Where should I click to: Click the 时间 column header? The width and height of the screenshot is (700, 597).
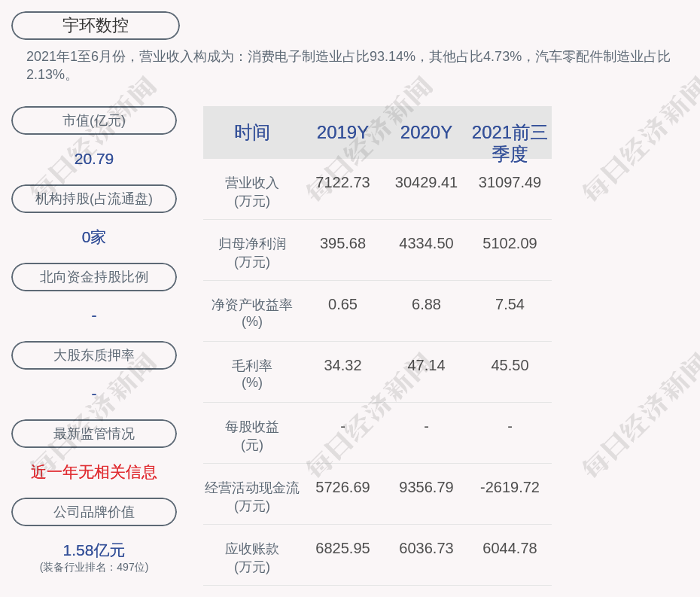click(252, 132)
